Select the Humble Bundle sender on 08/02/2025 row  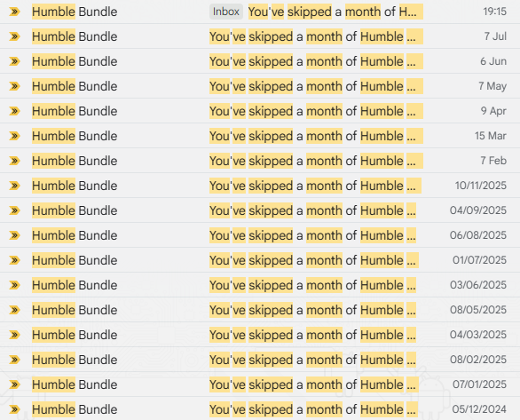[75, 360]
